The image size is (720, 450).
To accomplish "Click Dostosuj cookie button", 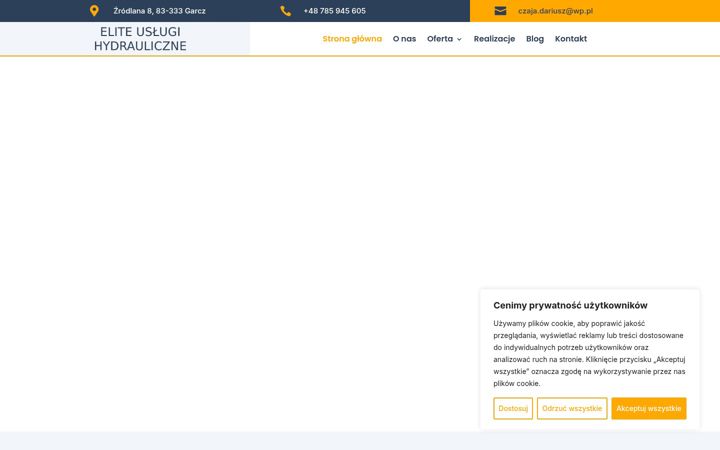I will (x=513, y=408).
